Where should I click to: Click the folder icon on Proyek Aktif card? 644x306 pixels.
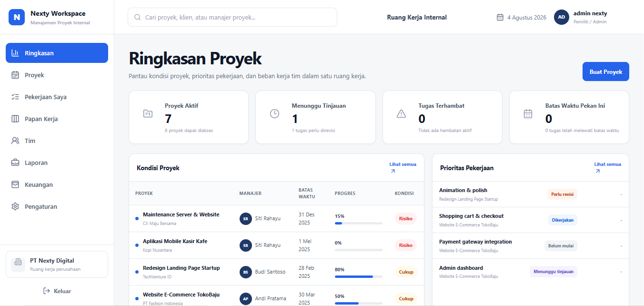148,113
